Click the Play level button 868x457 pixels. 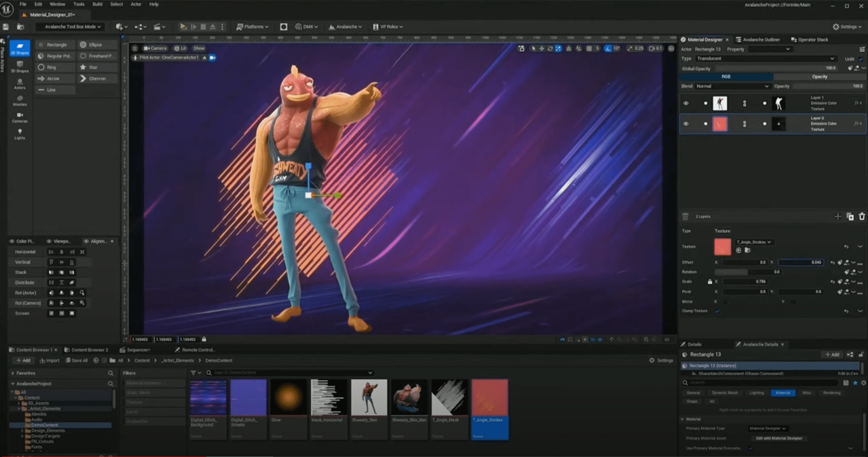coord(183,27)
